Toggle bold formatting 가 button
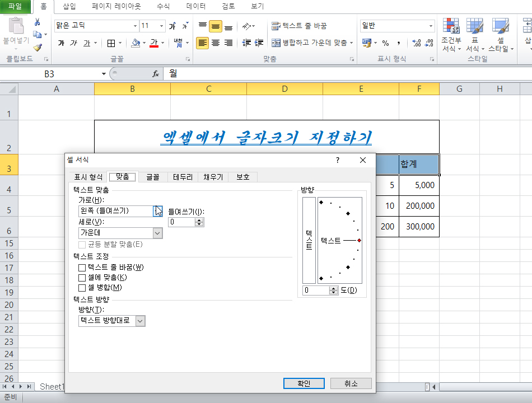The width and height of the screenshot is (532, 403). (61, 43)
